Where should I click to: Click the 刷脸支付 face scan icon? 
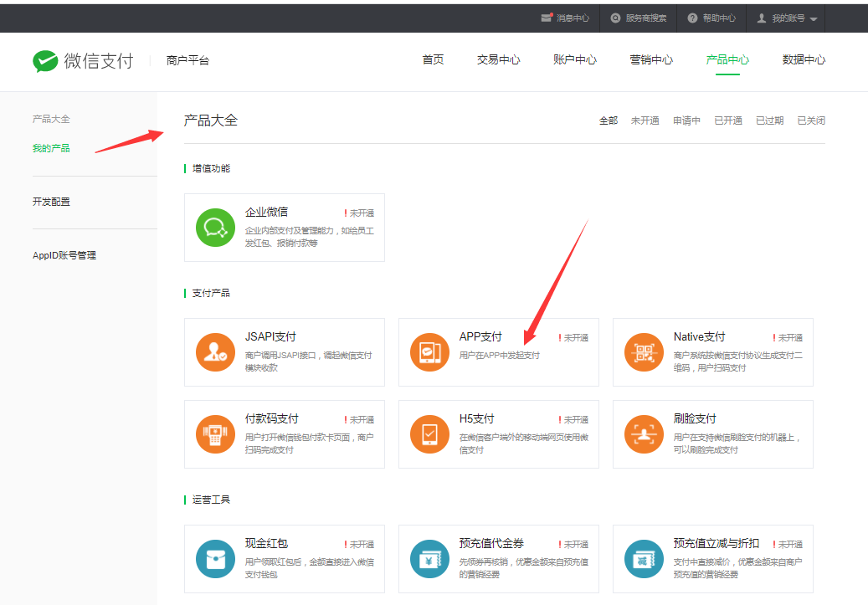[x=645, y=434]
